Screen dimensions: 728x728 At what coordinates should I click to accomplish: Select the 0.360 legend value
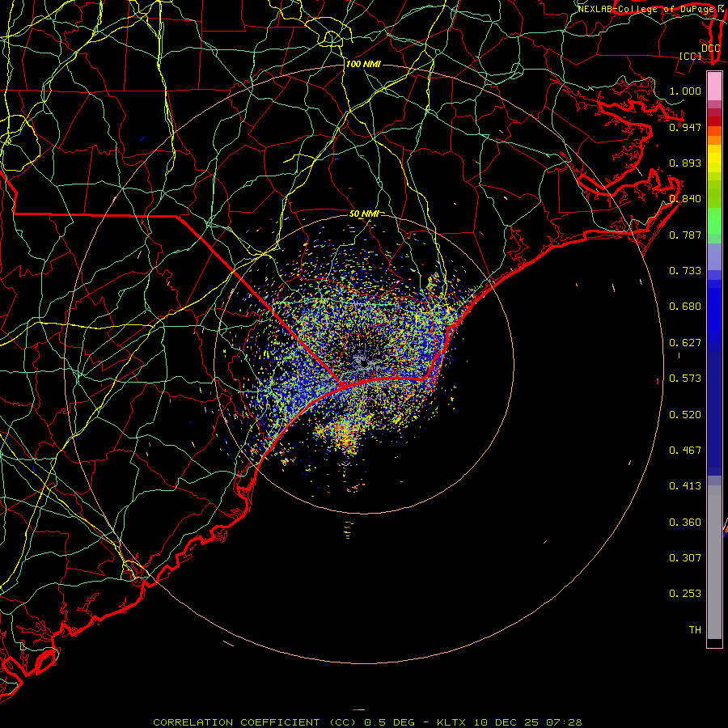click(685, 523)
